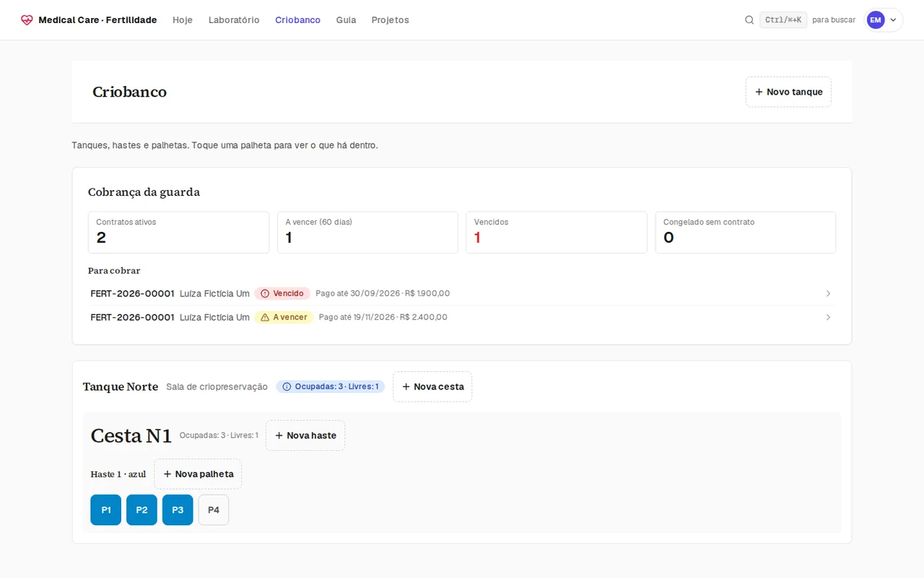Screen dimensions: 924x578
Task: Click the Vencidos count card
Action: tap(557, 233)
